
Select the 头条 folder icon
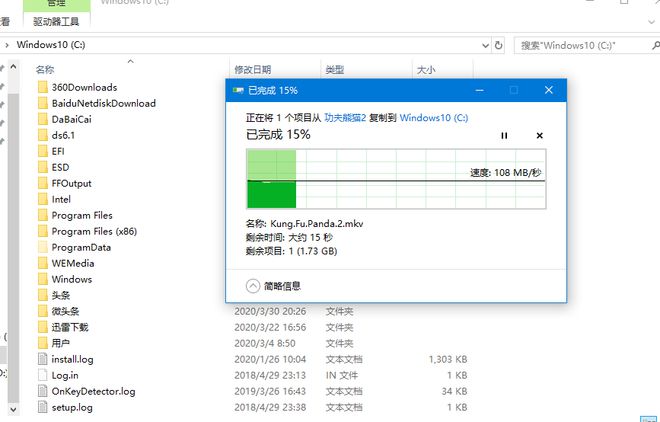click(x=43, y=295)
